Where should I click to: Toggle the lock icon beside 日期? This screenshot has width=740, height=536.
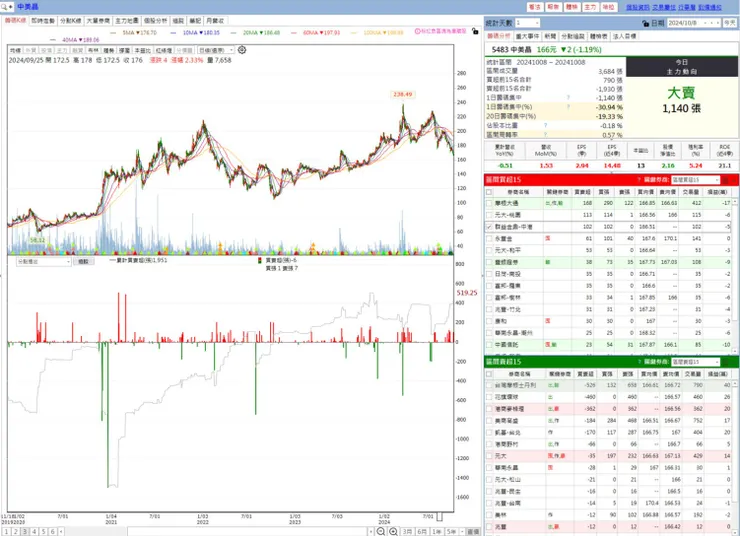pyautogui.click(x=646, y=23)
